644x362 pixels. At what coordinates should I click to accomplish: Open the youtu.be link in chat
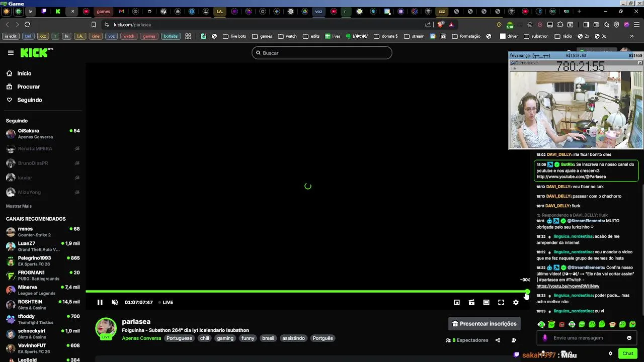click(568, 286)
